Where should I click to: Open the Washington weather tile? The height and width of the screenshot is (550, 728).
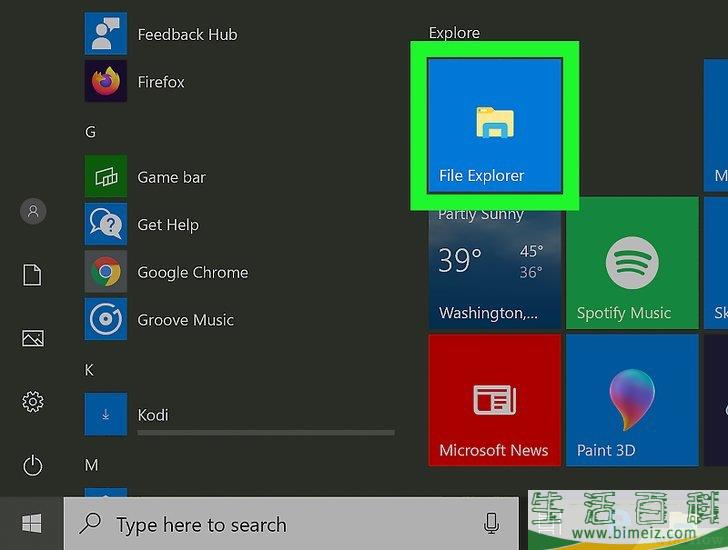click(x=495, y=269)
